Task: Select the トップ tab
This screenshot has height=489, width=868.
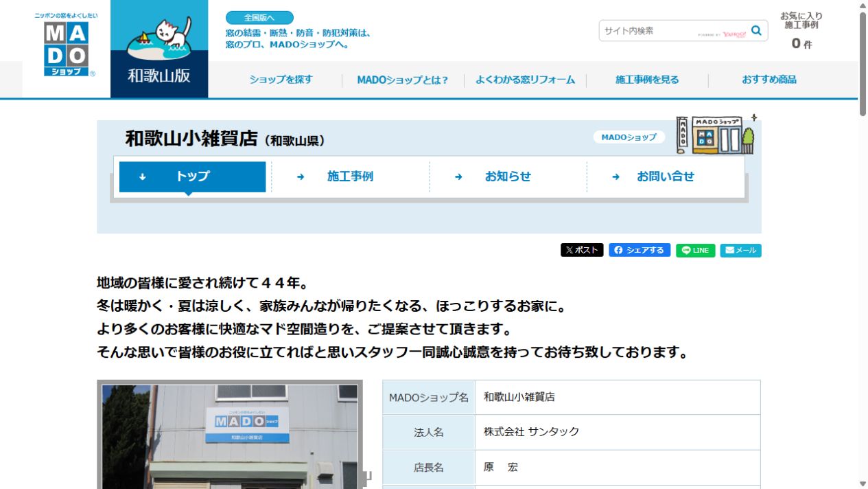Action: click(192, 177)
